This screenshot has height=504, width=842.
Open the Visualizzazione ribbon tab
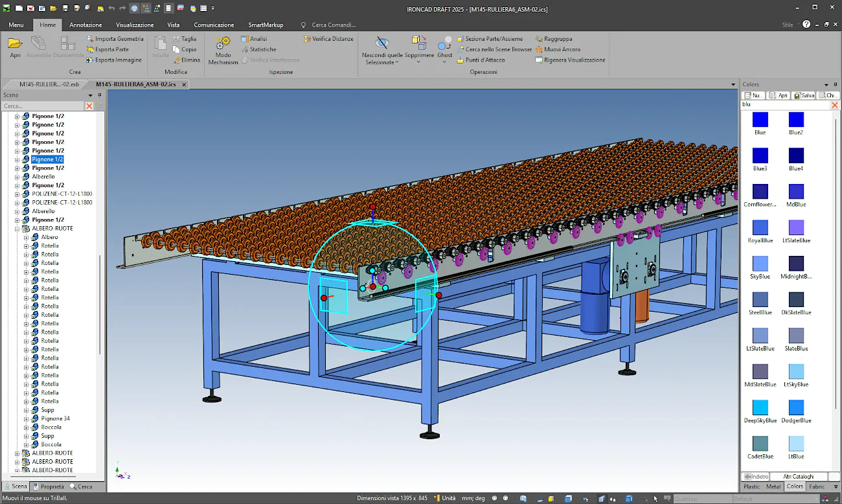click(x=135, y=25)
